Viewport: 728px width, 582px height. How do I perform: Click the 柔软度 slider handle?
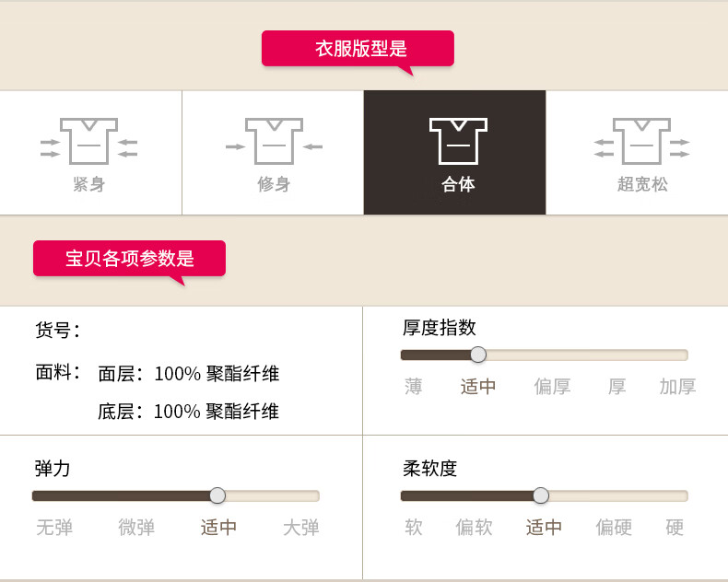click(541, 495)
